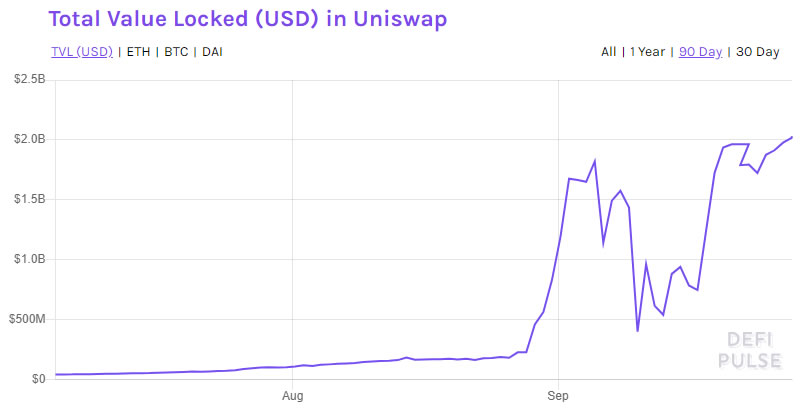Switch chart denomination to BTC
This screenshot has width=812, height=416.
pos(176,52)
